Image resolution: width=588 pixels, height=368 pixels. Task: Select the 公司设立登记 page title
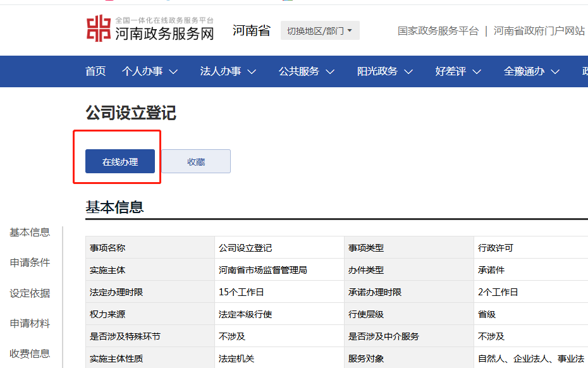(131, 113)
